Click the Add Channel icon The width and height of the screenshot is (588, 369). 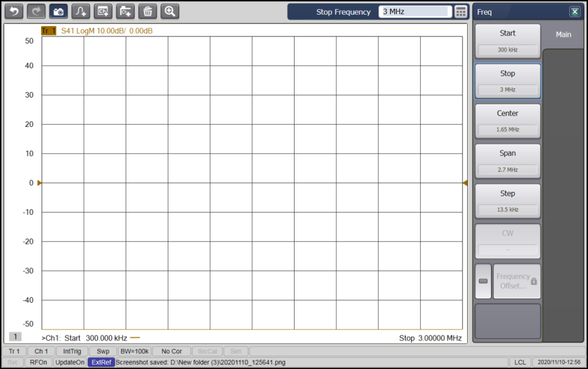pos(103,11)
